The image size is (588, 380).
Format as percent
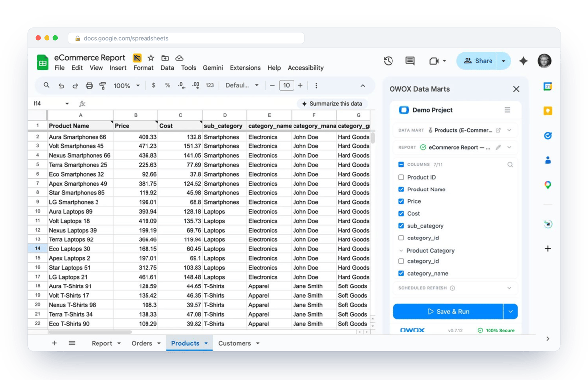click(168, 85)
